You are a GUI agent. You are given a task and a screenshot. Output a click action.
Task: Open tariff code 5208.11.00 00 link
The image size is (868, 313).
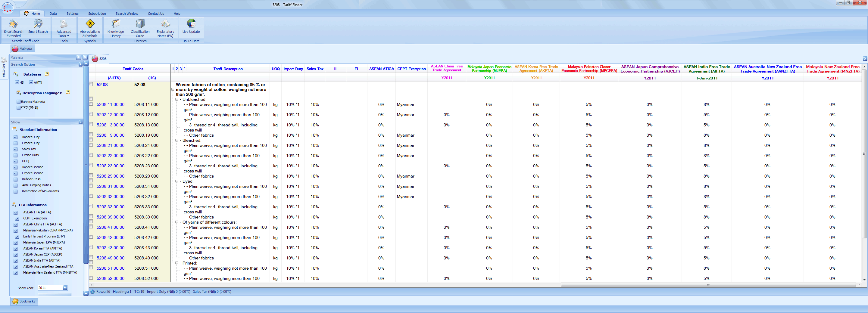pyautogui.click(x=110, y=105)
